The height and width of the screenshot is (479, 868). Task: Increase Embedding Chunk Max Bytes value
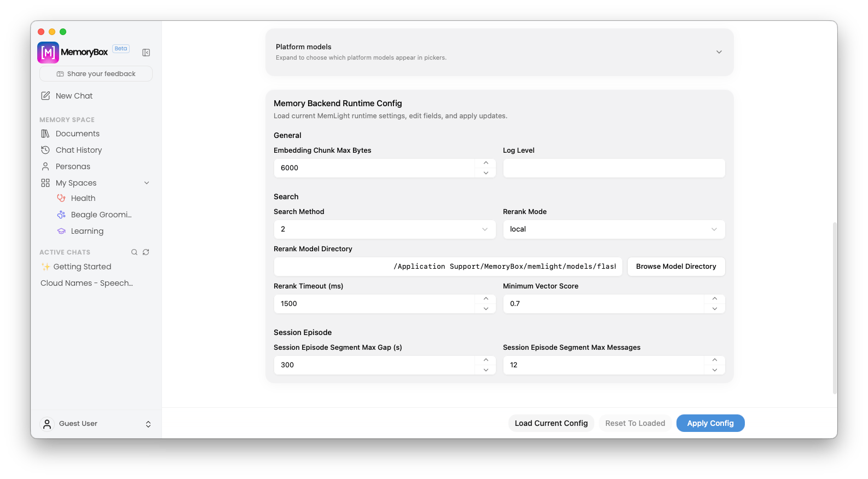(x=486, y=163)
